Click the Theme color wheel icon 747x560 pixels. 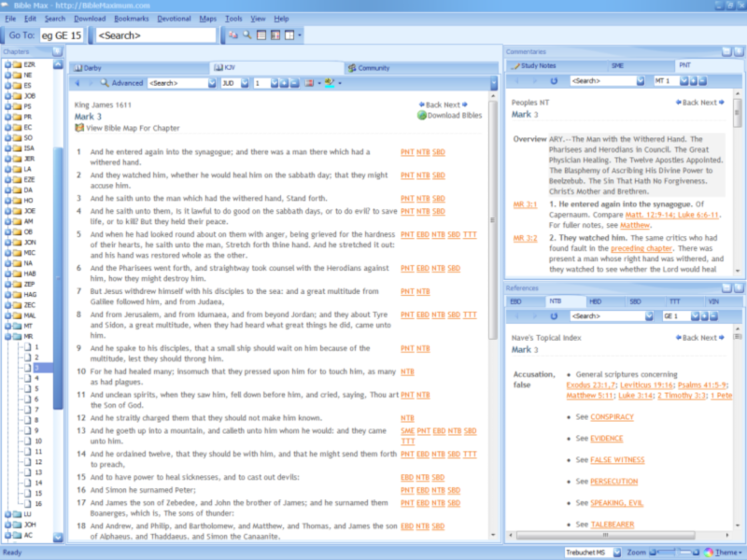(709, 553)
